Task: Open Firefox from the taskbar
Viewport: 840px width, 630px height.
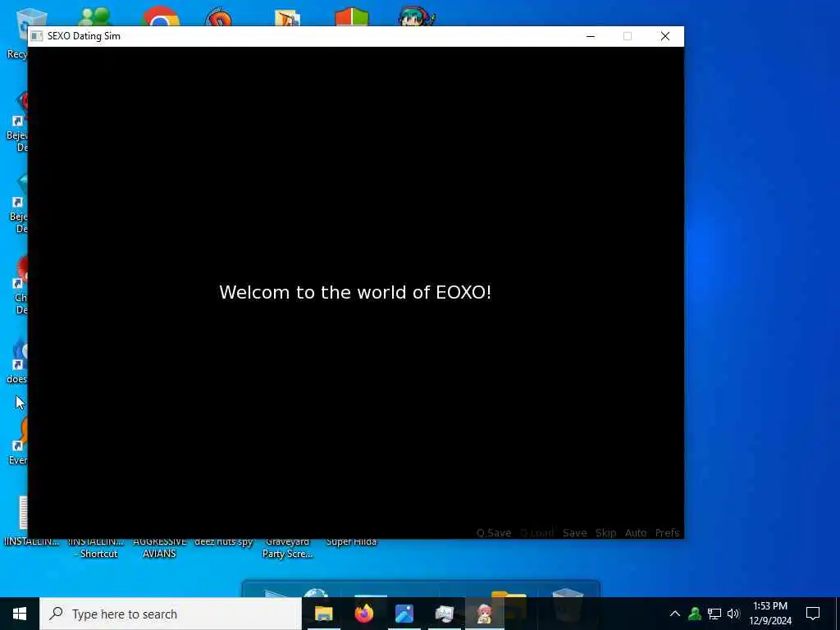Action: tap(364, 614)
